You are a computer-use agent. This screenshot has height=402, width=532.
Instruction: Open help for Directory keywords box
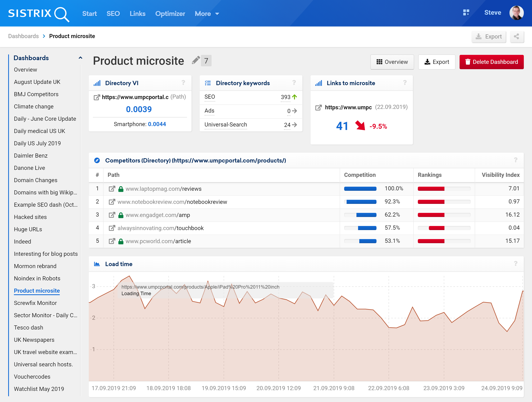(x=294, y=83)
